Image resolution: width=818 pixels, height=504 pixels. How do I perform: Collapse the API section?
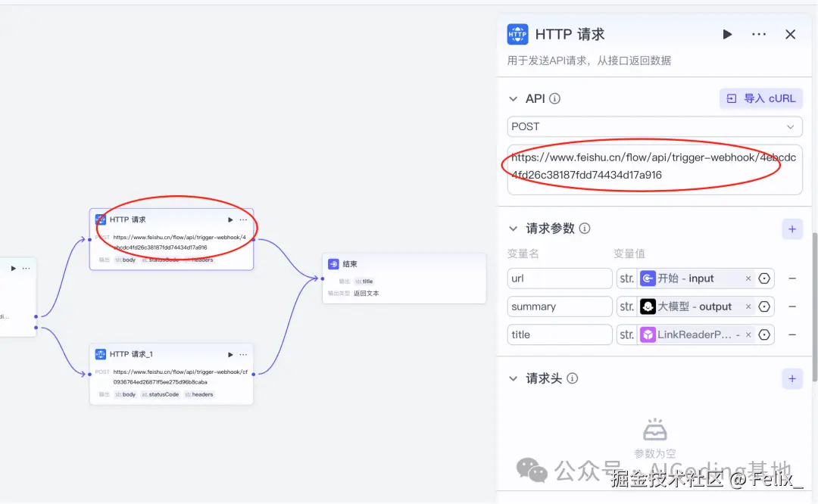pos(514,98)
